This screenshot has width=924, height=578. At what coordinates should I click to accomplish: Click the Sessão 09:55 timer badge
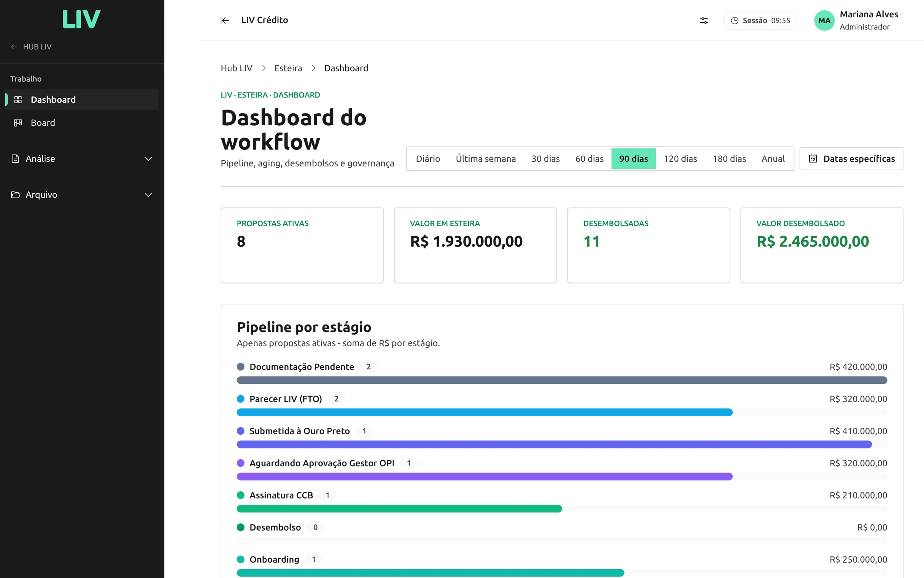pos(760,20)
